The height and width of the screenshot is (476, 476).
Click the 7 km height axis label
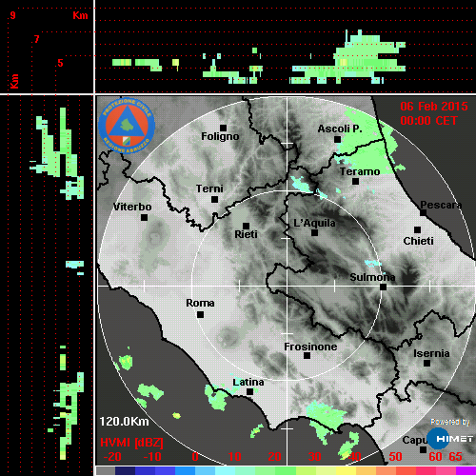click(37, 39)
